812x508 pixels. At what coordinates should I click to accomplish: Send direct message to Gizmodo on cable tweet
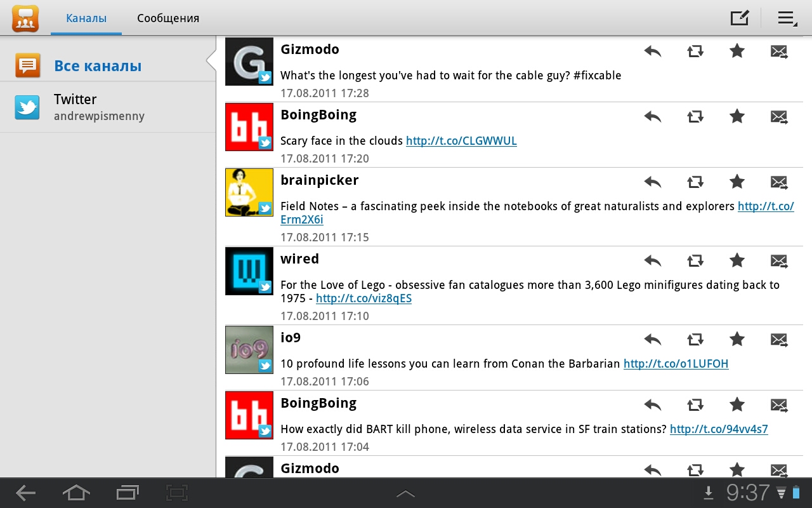coord(779,51)
